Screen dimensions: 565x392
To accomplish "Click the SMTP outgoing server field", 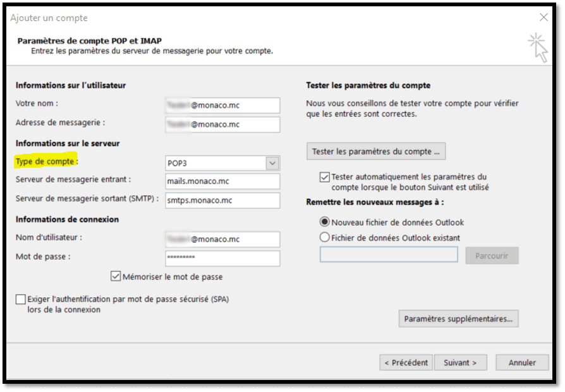I will coord(222,200).
